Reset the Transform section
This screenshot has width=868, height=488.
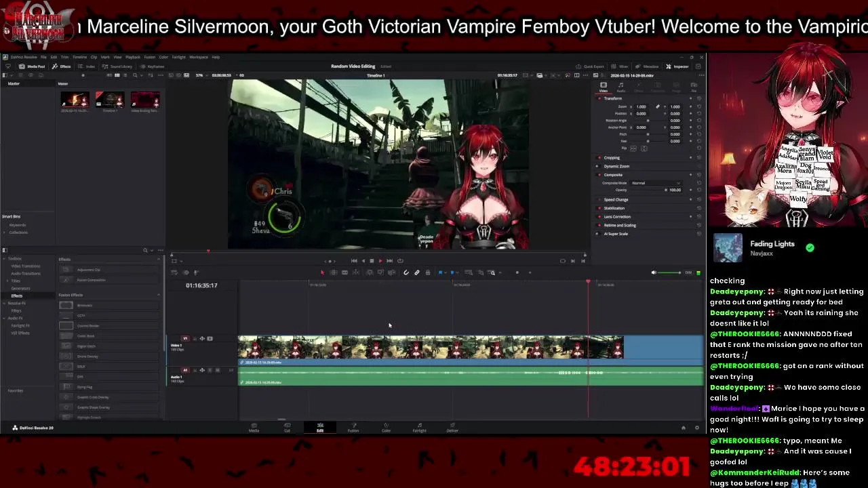(x=699, y=98)
